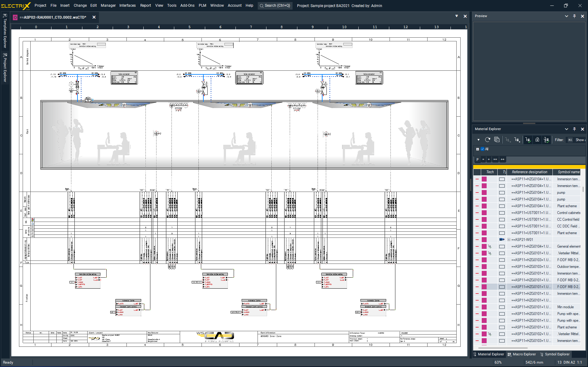The width and height of the screenshot is (588, 367).
Task: Click the Reference designation column header
Action: coord(529,172)
